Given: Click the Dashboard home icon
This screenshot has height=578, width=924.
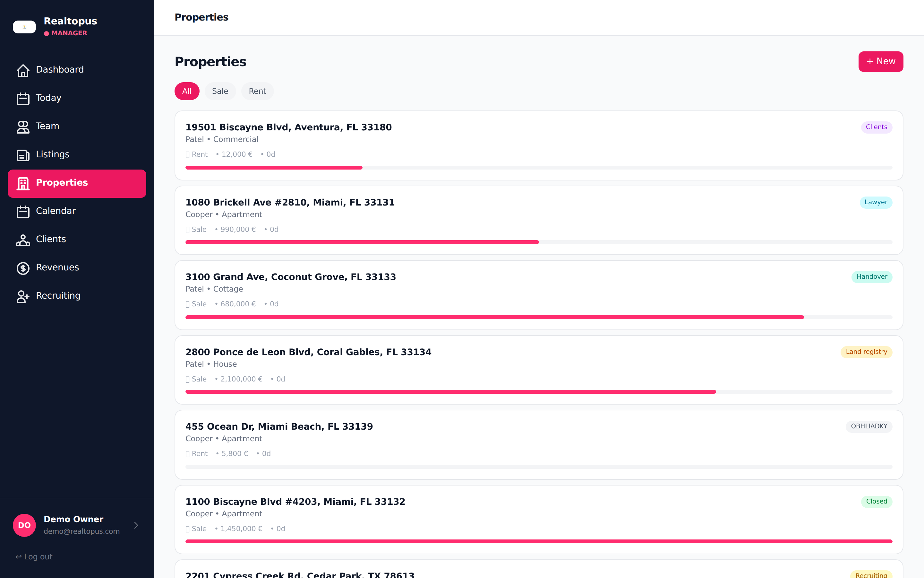Looking at the screenshot, I should pyautogui.click(x=23, y=70).
